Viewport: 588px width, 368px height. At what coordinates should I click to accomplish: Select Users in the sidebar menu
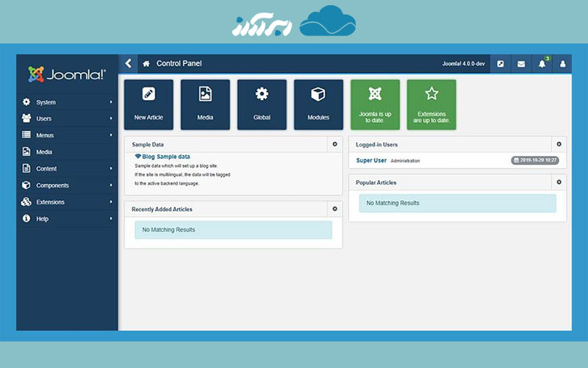(44, 118)
